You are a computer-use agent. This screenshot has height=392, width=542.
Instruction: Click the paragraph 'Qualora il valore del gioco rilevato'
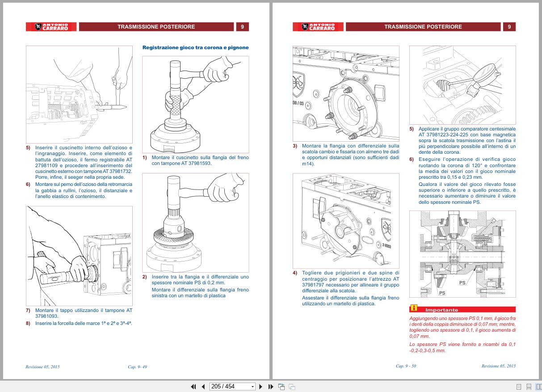[467, 193]
